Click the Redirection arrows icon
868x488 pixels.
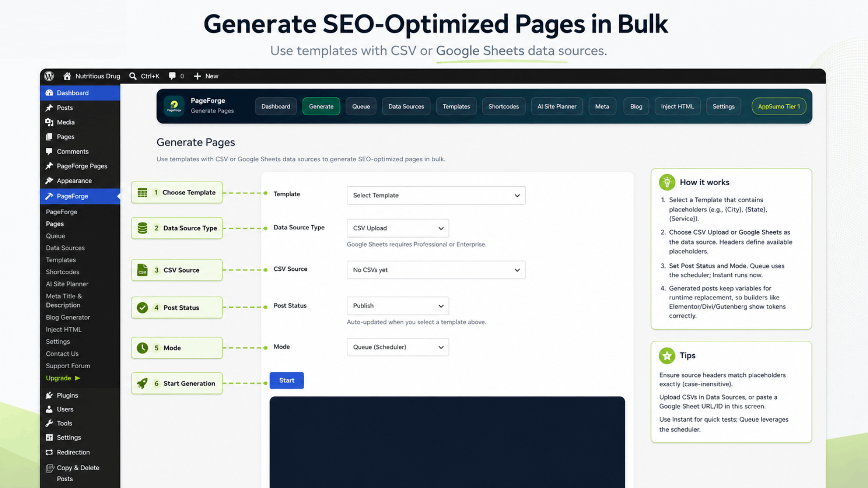coord(49,452)
